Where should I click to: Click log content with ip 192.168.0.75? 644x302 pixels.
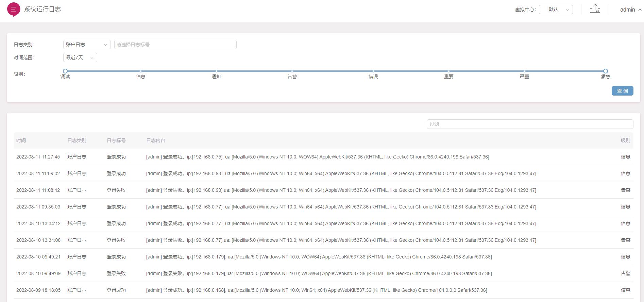pos(318,157)
